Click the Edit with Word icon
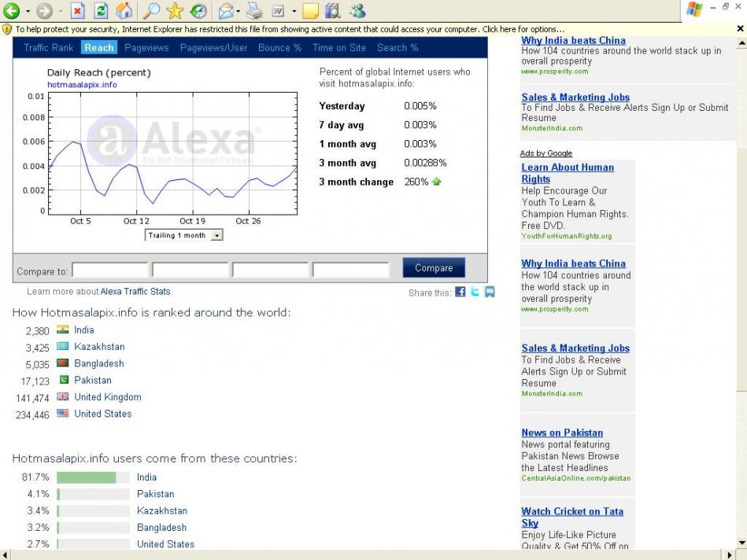Viewport: 747px width, 560px height. point(278,10)
